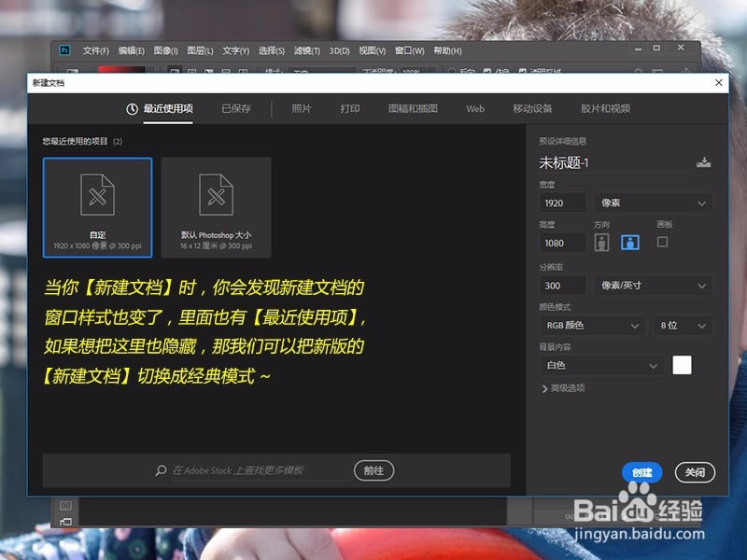Screen dimensions: 747x560
Task: Click the 创建 button
Action: click(641, 473)
